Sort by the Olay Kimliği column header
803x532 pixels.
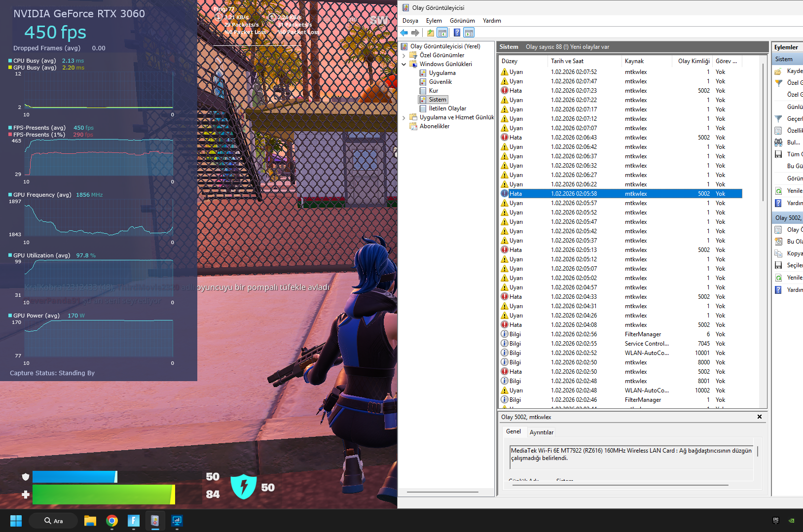coord(692,61)
